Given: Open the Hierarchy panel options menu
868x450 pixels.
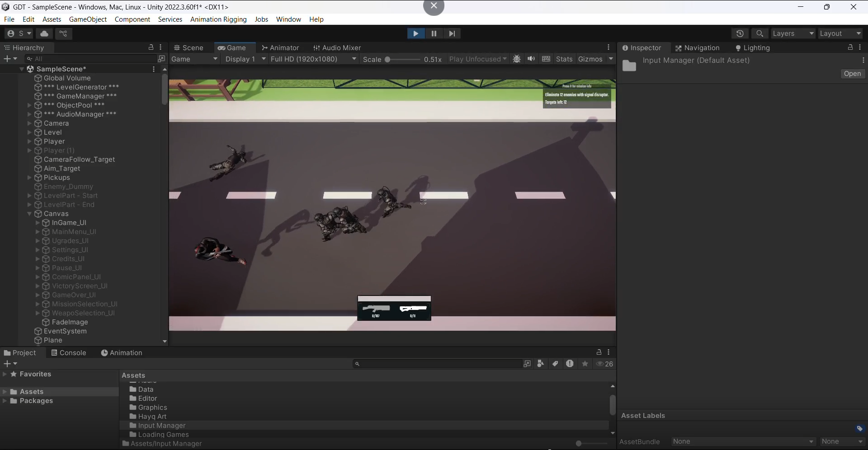Looking at the screenshot, I should pos(161,47).
